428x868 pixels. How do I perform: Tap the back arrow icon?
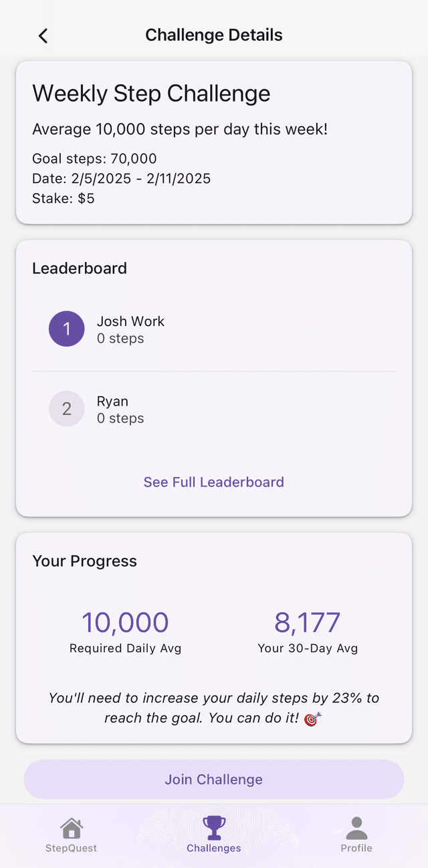click(43, 35)
